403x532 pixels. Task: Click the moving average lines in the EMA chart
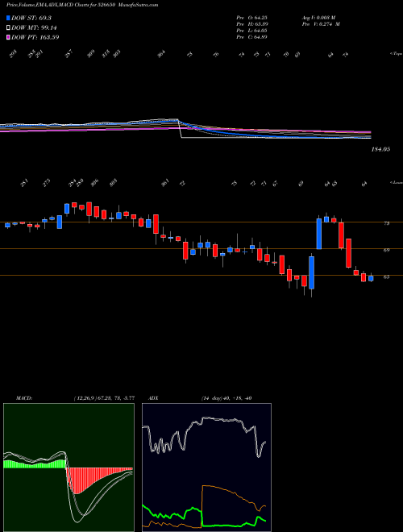click(x=185, y=129)
